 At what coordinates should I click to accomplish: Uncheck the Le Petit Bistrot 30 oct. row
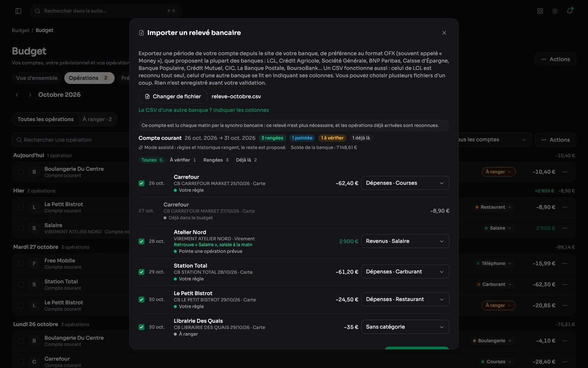141,300
